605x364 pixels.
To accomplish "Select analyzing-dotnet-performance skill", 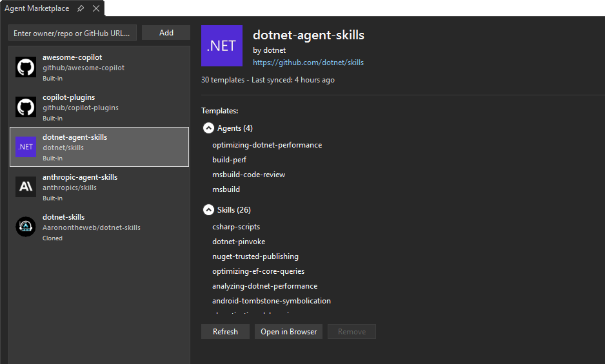I will [264, 286].
